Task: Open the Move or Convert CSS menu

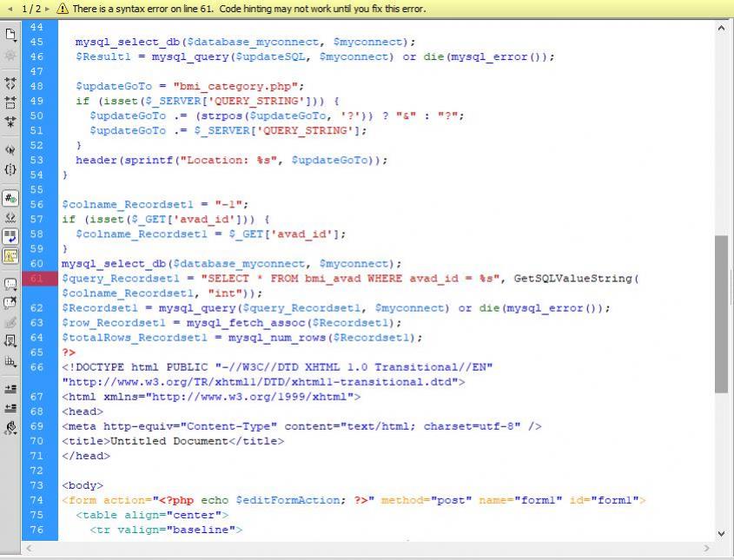Action: (10, 361)
